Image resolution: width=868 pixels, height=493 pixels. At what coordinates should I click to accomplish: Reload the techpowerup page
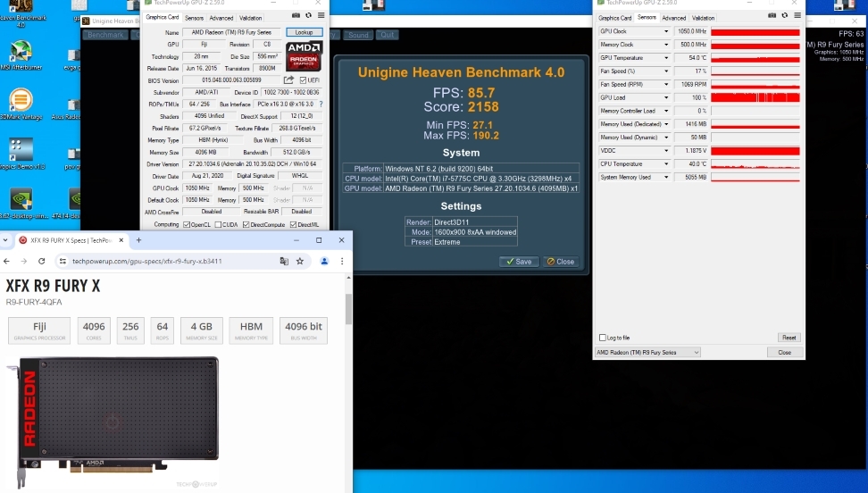(x=41, y=261)
